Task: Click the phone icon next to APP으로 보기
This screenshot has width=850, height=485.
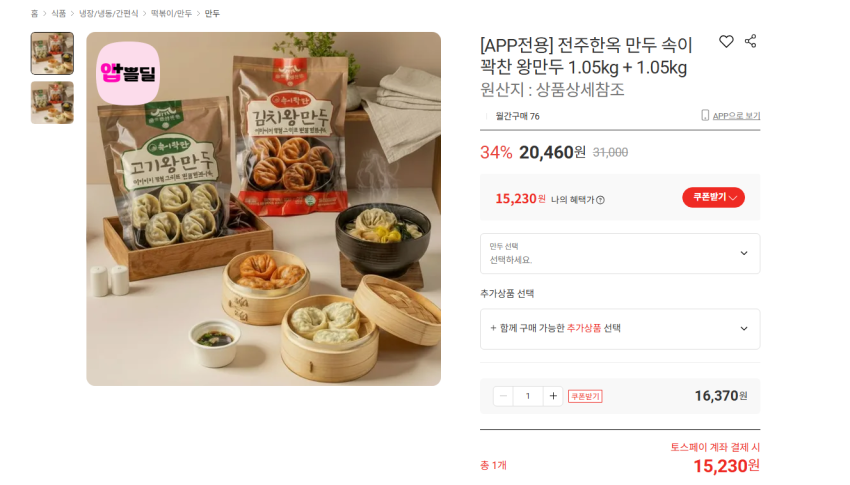Action: (x=705, y=115)
